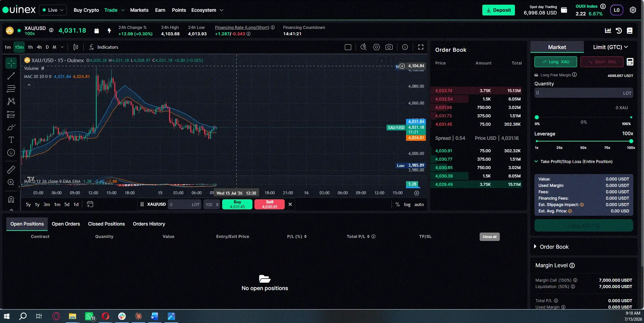Switch to Open Orders tab

(66, 224)
